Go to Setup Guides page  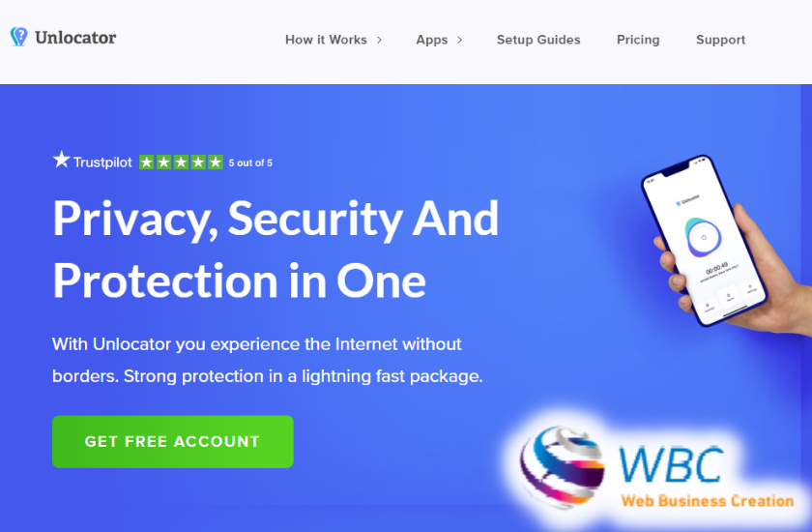click(538, 40)
